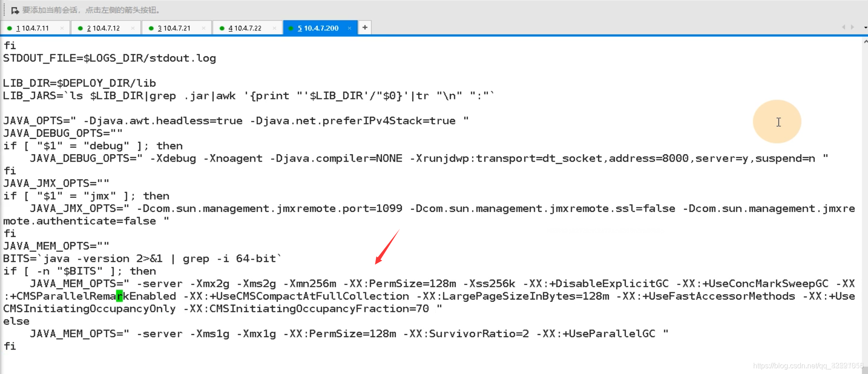Screen dimensions: 868x374
Task: Click the CMSInitiatingOccupancyFraction=70 text
Action: coord(320,309)
